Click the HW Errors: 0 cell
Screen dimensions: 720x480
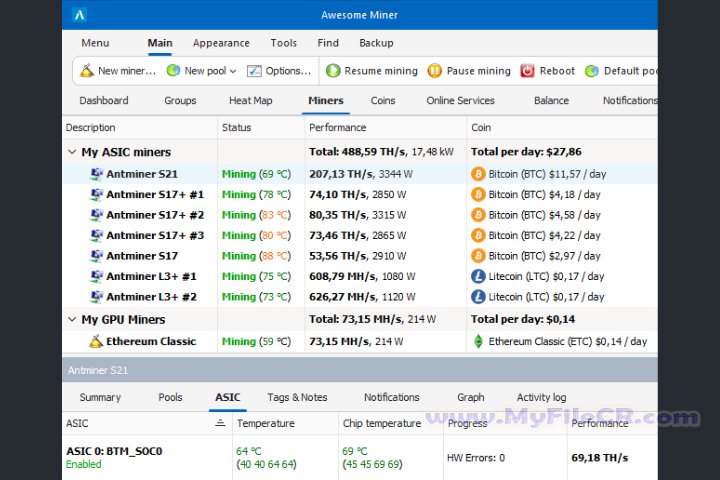476,458
